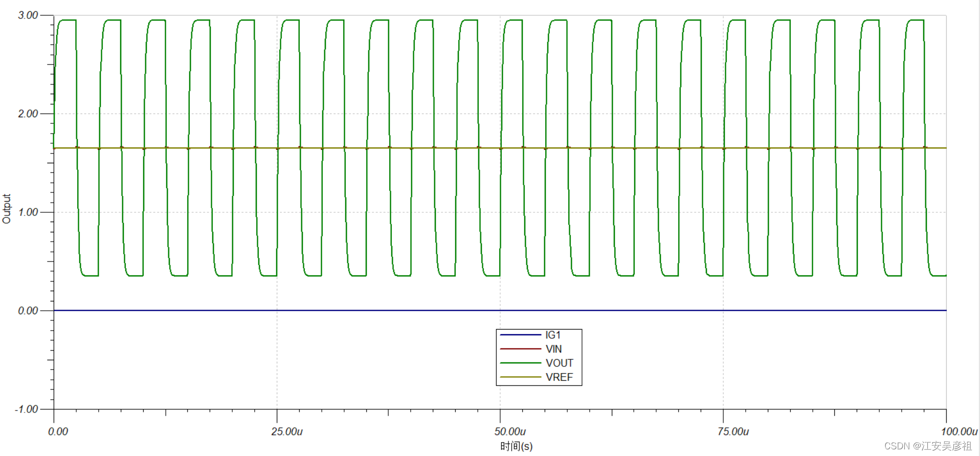980x456 pixels.
Task: Click the 50.00u x-axis tick label
Action: 510,431
